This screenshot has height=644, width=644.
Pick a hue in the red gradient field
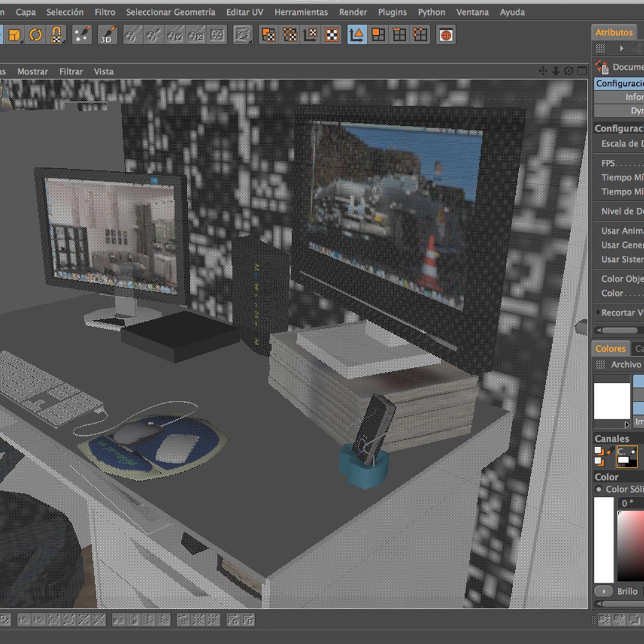click(x=631, y=546)
